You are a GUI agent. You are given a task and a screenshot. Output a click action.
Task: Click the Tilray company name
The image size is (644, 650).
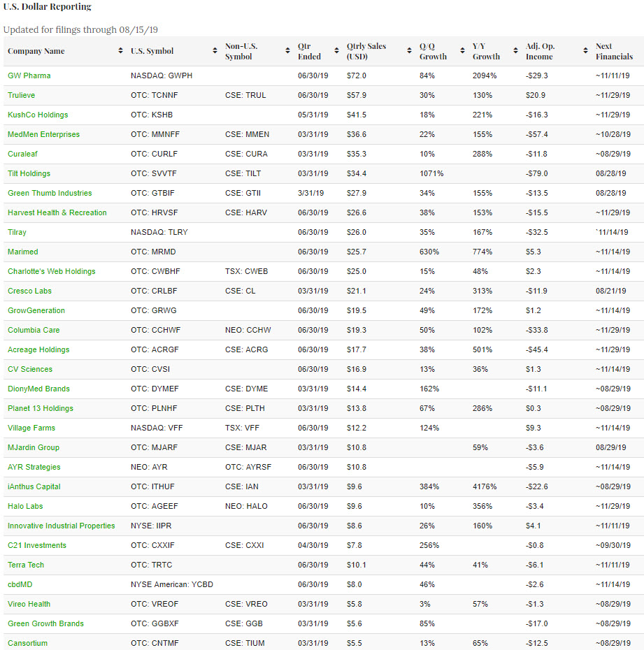[17, 232]
